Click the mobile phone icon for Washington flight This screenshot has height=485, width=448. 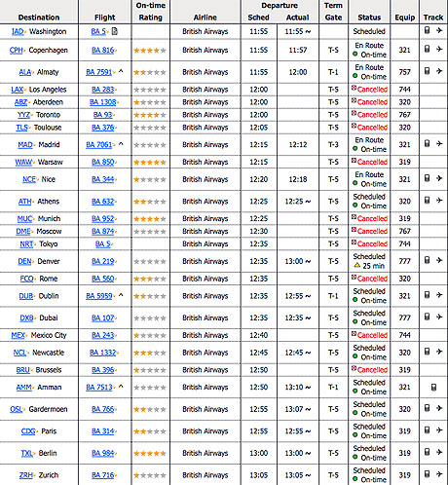428,30
